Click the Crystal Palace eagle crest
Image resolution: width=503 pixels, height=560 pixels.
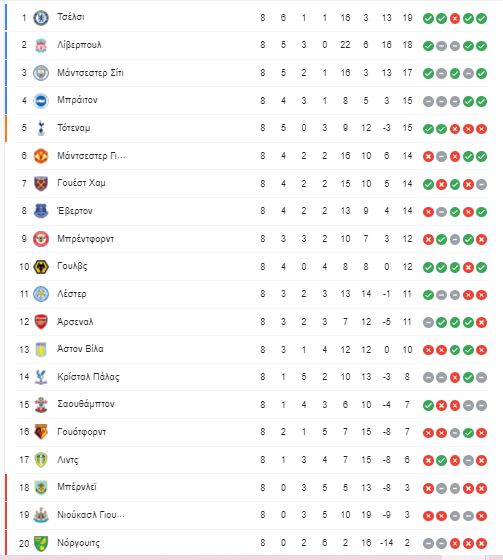[x=41, y=377]
